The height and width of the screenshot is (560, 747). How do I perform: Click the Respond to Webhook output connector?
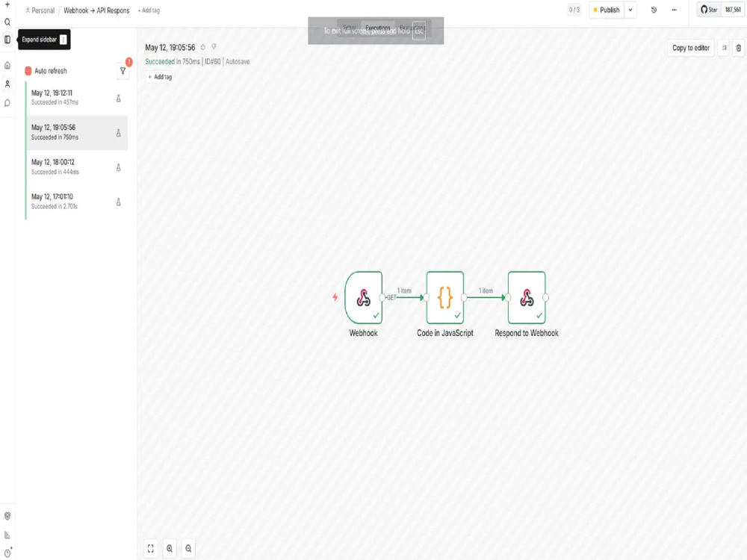[x=545, y=298]
